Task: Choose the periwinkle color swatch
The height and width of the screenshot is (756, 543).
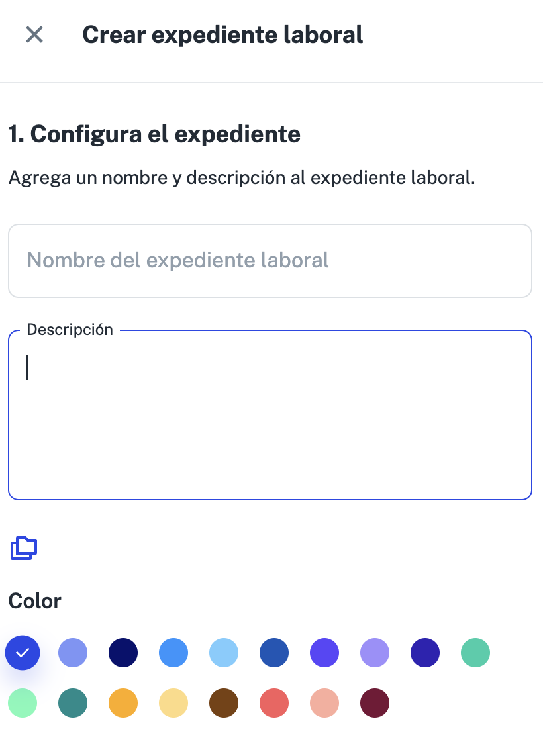Action: (73, 652)
